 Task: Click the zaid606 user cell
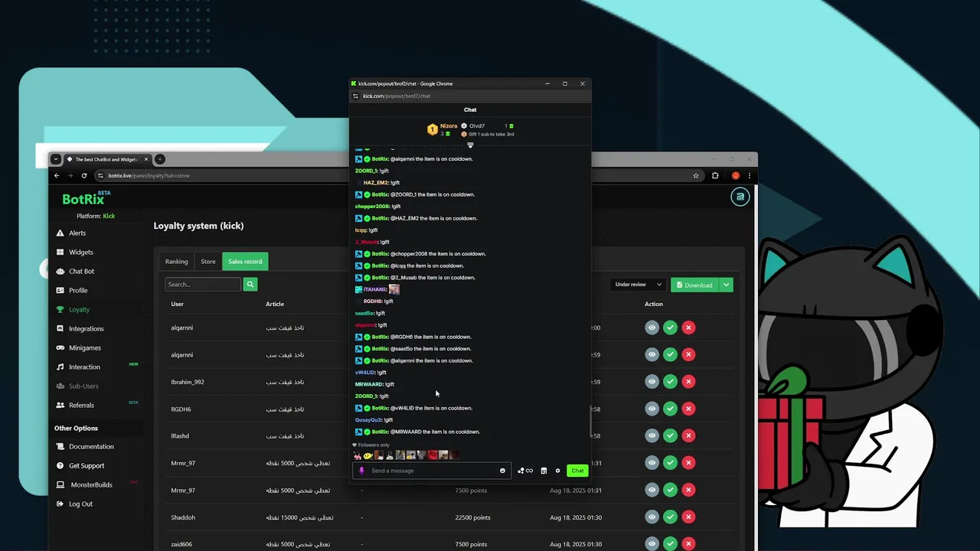pos(181,544)
